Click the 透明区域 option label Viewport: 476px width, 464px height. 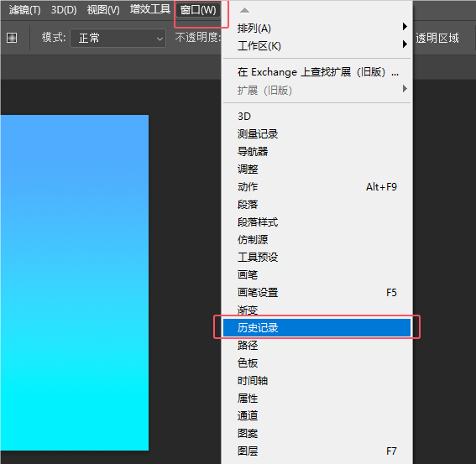[x=437, y=39]
